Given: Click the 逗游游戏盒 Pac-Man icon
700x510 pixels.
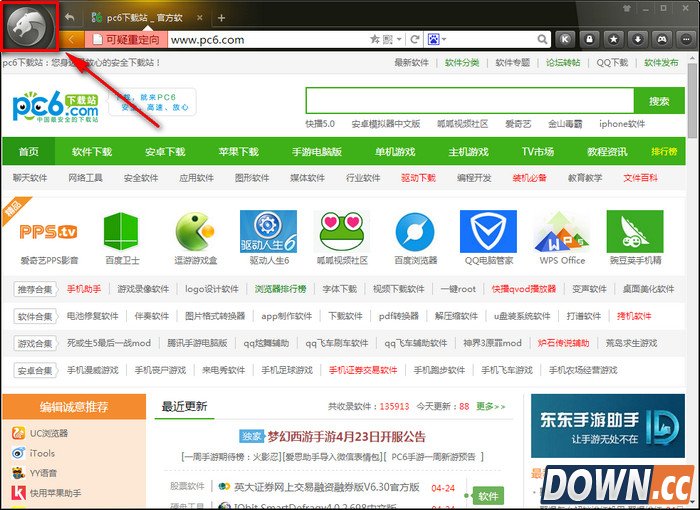Looking at the screenshot, I should tap(195, 231).
